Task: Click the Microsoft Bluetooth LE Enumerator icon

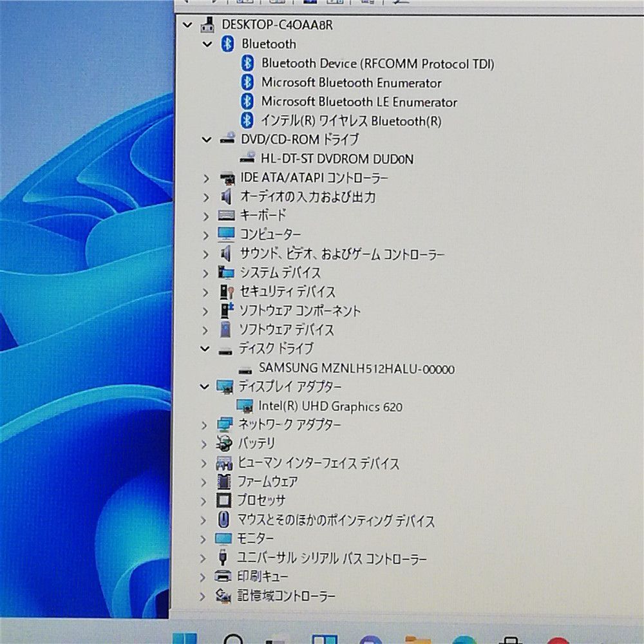Action: (247, 101)
